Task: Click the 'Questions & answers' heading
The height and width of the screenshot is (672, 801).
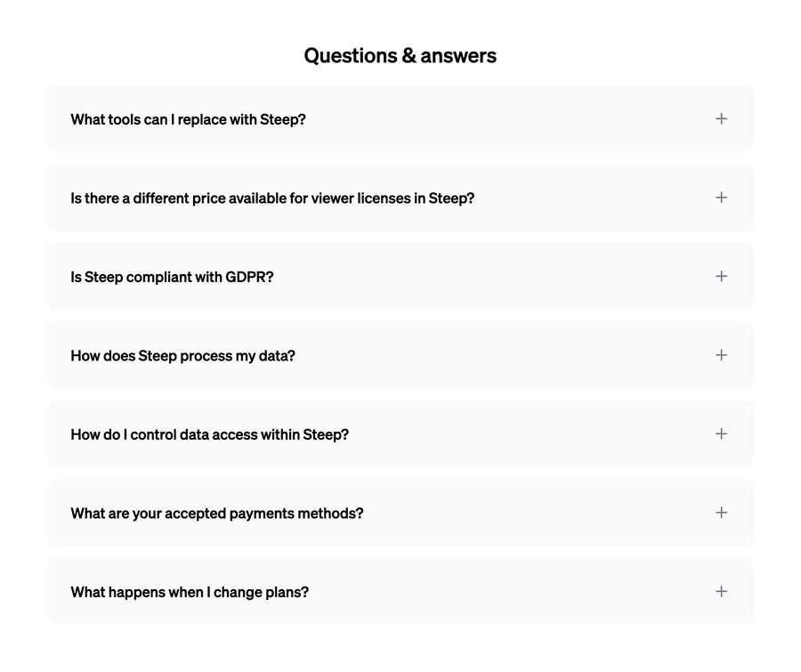Action: point(400,55)
